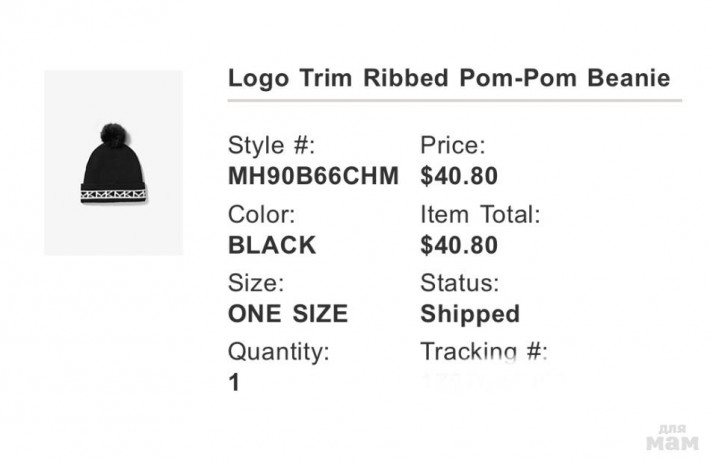Click the ONE SIZE value

tap(288, 314)
